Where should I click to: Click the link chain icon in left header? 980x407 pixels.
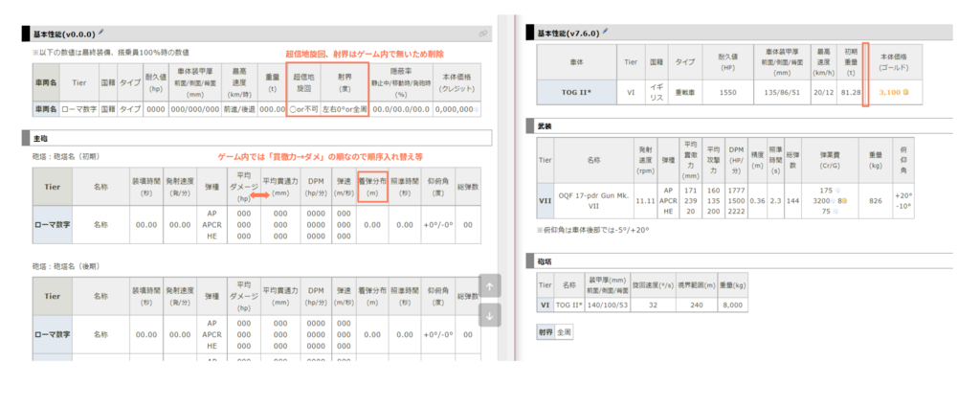tap(483, 34)
